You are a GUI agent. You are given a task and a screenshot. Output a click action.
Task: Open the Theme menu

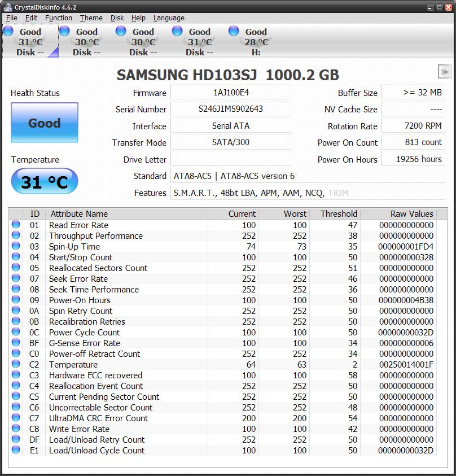tap(91, 18)
